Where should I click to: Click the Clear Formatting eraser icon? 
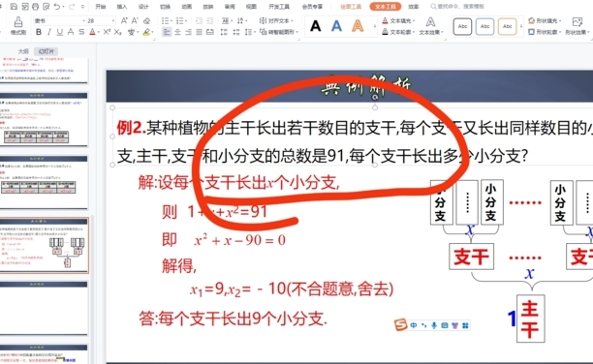[146, 20]
